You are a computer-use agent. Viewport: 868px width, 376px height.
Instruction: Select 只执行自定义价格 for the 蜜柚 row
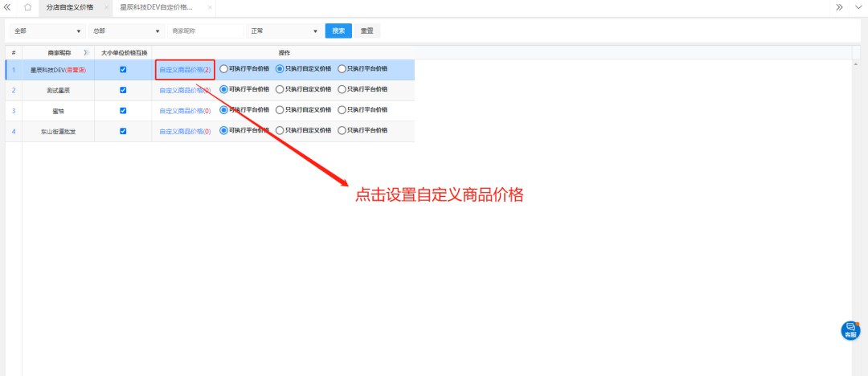[280, 110]
